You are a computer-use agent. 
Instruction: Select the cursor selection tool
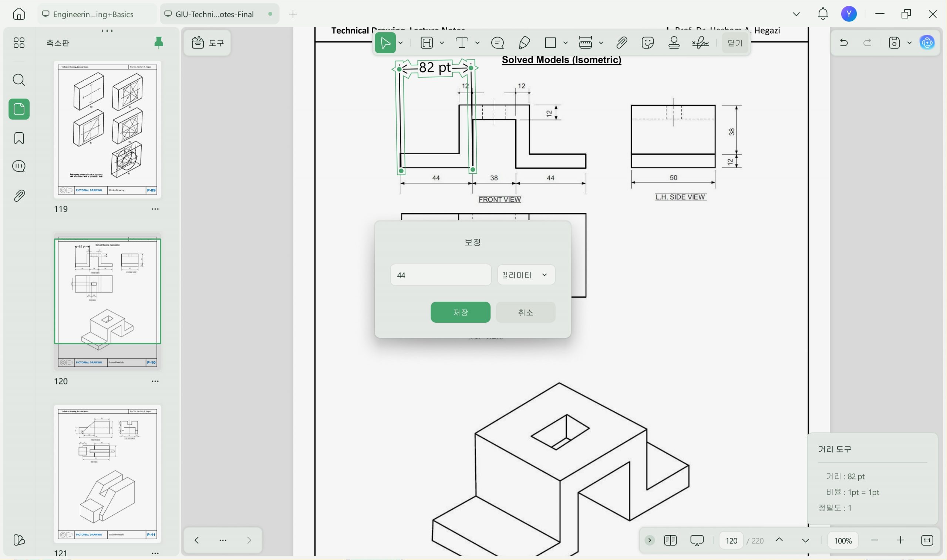385,43
